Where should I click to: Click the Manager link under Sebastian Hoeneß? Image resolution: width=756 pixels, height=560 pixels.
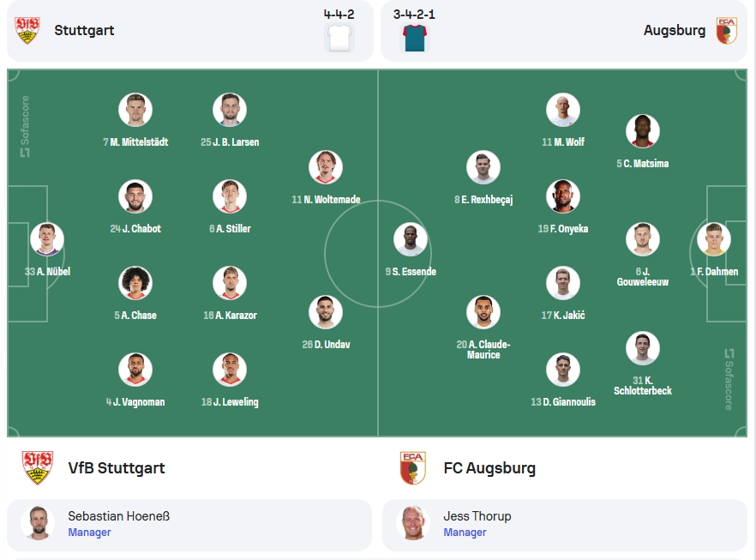pyautogui.click(x=89, y=533)
